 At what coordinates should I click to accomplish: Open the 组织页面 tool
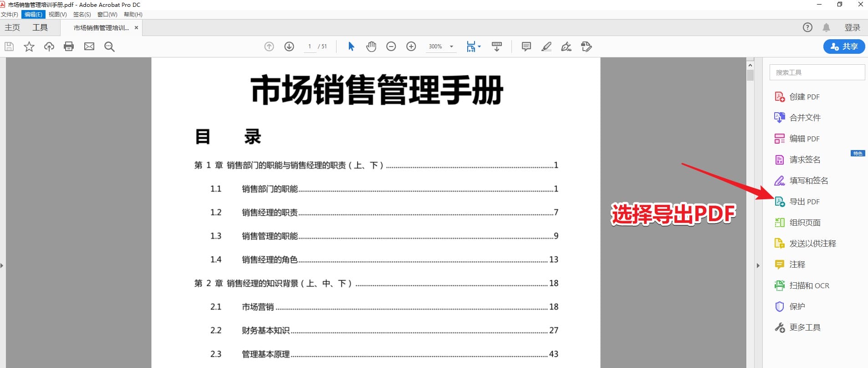coord(797,223)
